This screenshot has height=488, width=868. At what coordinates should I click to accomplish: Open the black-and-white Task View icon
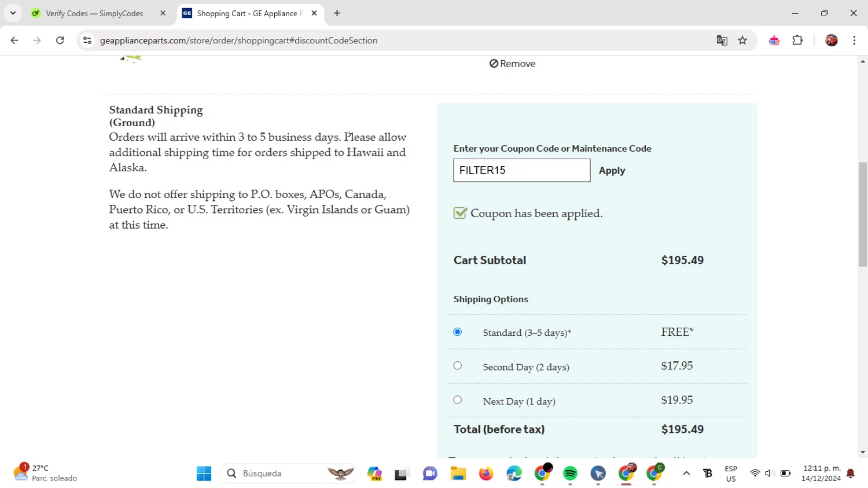402,474
